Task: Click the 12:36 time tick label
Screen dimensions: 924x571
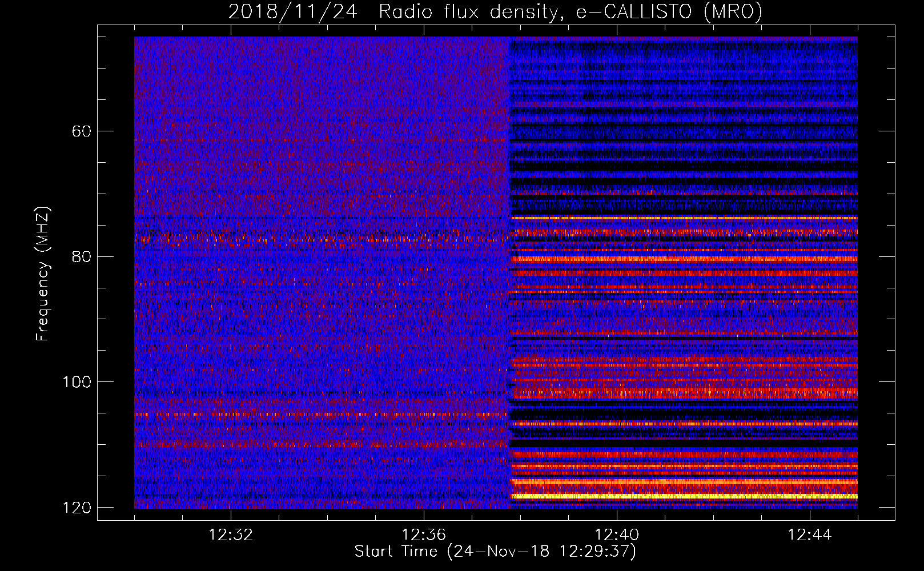Action: click(x=424, y=535)
